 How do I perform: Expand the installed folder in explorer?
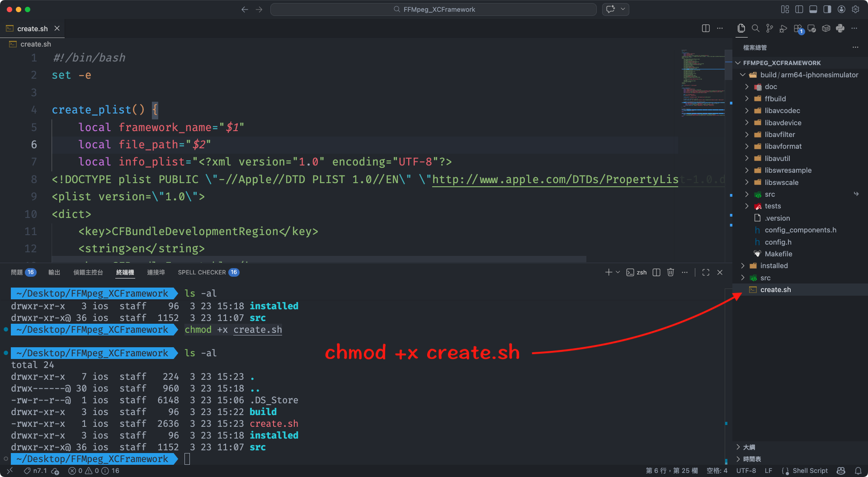point(774,266)
